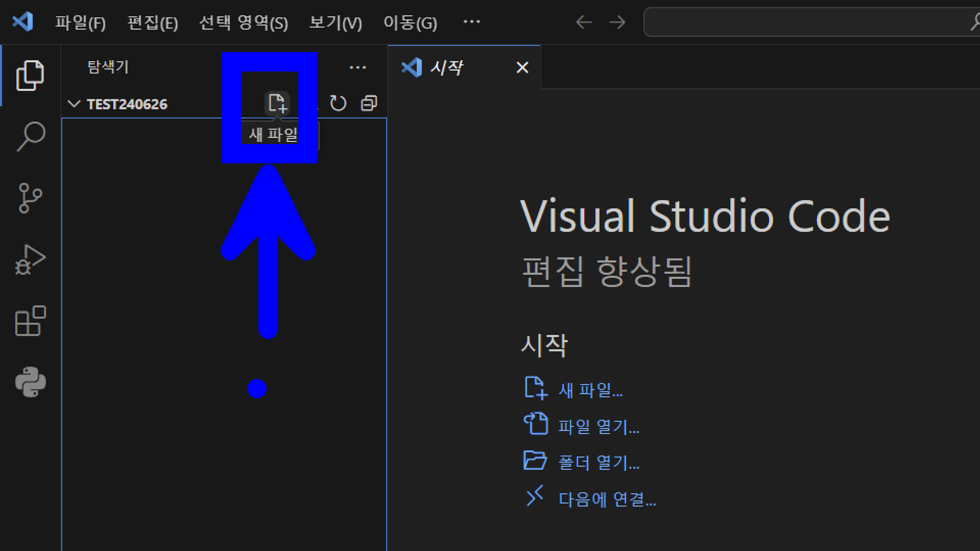The width and height of the screenshot is (980, 551).
Task: Open the Explorer view in activity bar
Action: click(30, 76)
